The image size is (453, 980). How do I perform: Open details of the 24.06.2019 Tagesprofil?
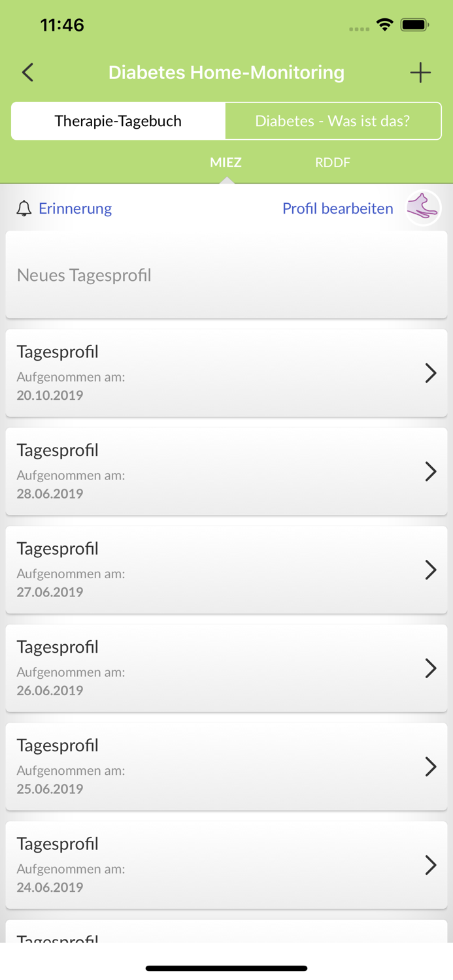[x=226, y=865]
